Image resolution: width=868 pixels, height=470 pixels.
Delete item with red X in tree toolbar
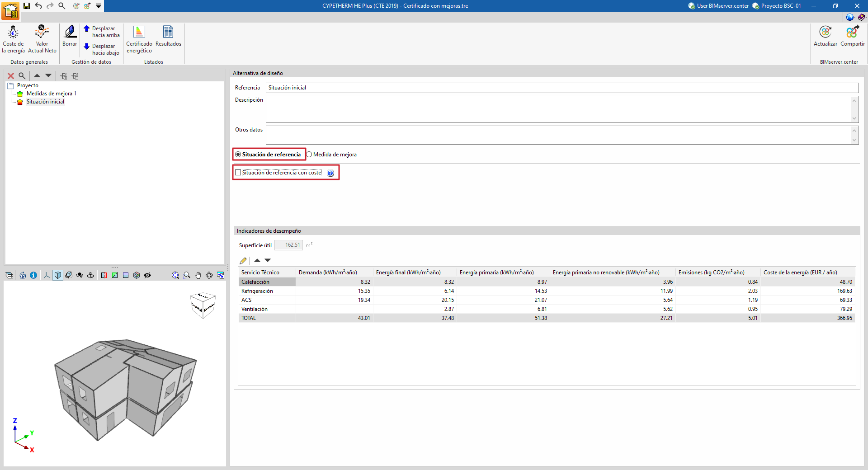(11, 76)
